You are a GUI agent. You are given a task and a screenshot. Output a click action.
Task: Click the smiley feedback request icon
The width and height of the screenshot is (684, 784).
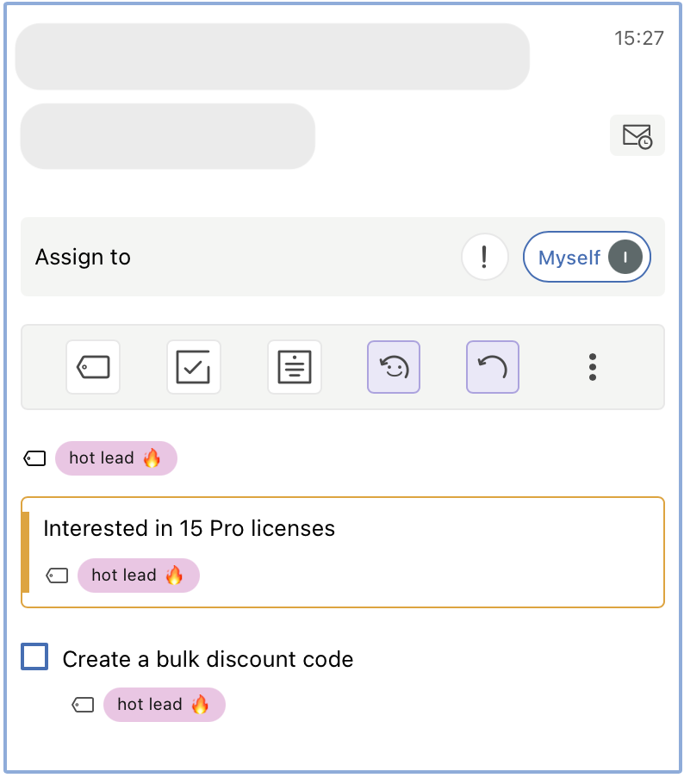pos(394,367)
